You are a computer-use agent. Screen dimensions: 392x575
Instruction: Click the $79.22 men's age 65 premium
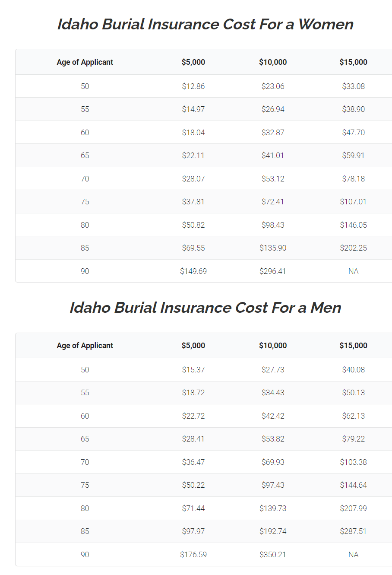pyautogui.click(x=354, y=439)
